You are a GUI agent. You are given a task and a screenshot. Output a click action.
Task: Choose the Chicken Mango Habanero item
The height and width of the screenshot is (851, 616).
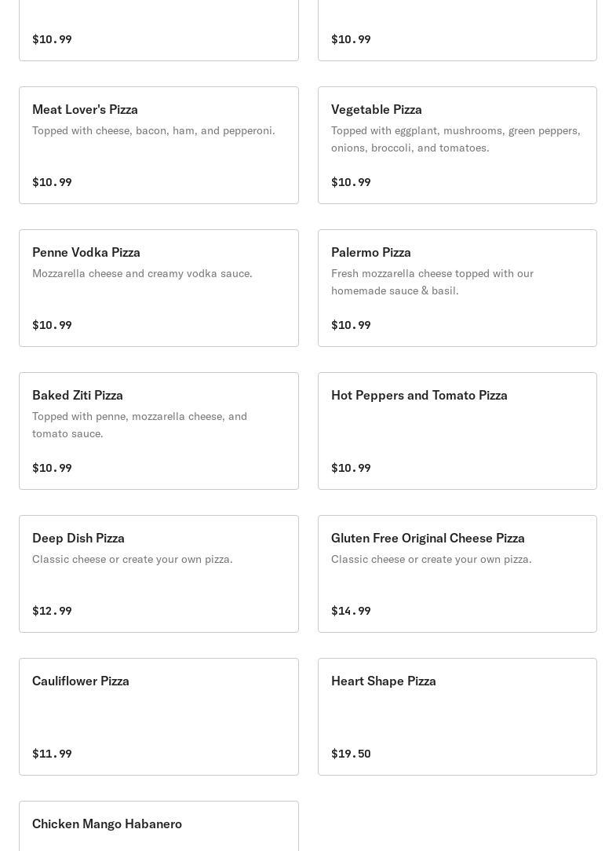tap(107, 824)
